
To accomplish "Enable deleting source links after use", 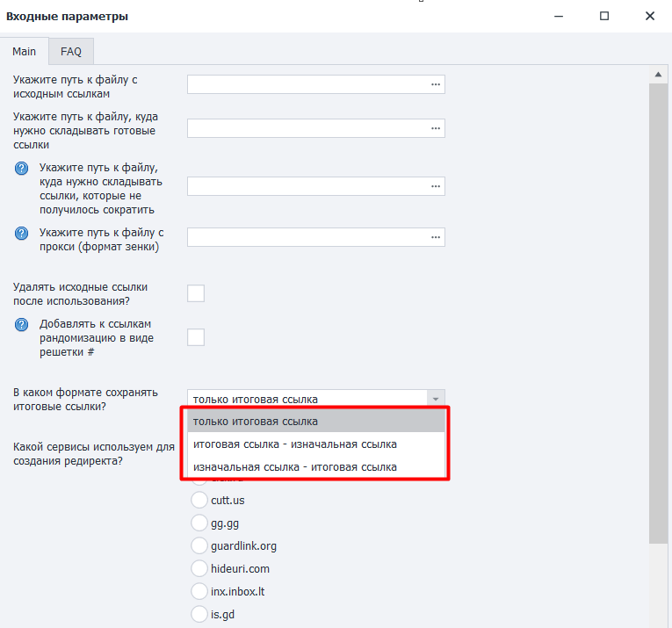I will click(196, 293).
